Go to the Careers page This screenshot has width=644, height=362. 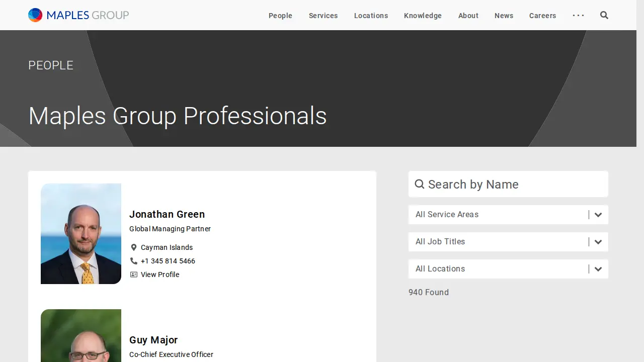[543, 16]
